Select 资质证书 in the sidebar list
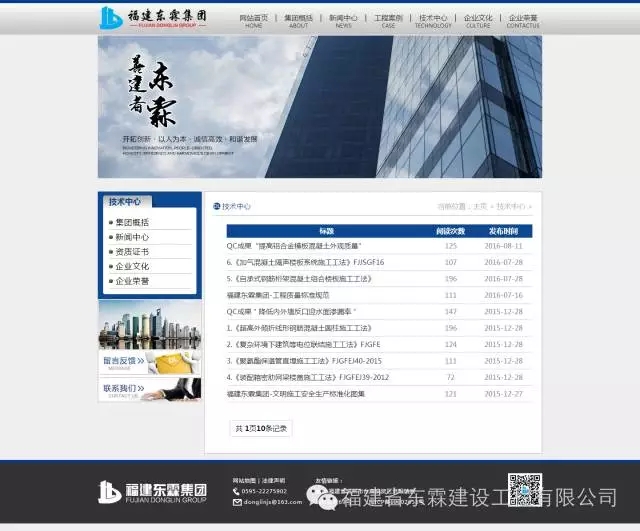 [x=132, y=252]
